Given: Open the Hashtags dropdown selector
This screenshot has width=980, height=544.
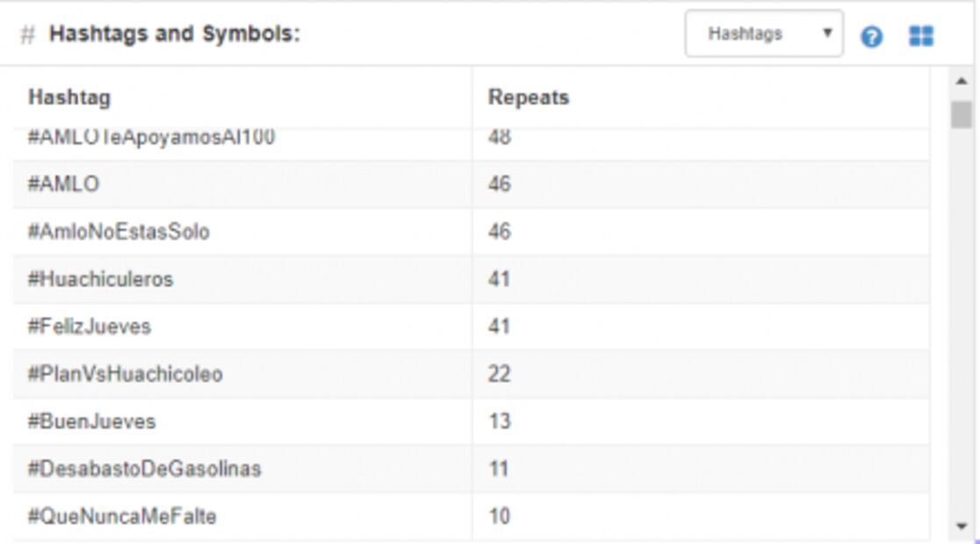Looking at the screenshot, I should point(763,34).
